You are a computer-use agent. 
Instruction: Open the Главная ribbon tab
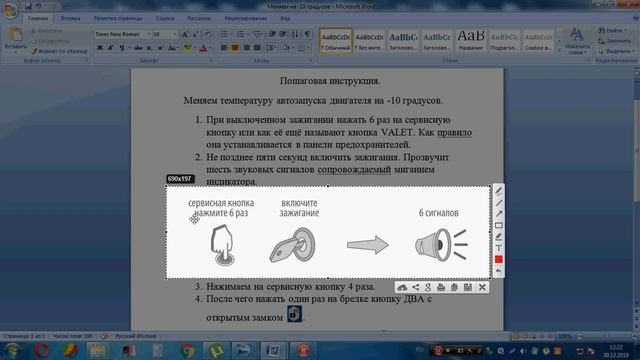coord(38,18)
